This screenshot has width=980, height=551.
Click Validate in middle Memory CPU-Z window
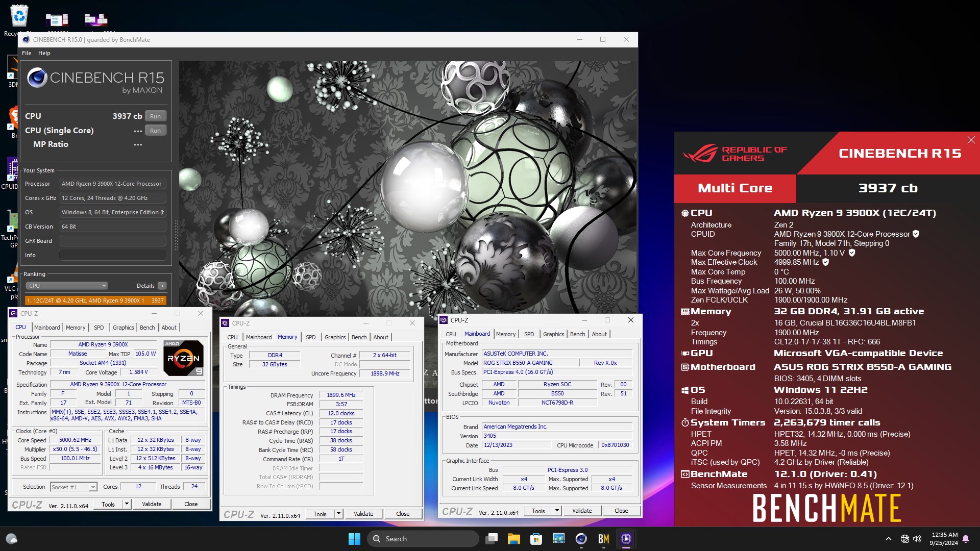363,514
